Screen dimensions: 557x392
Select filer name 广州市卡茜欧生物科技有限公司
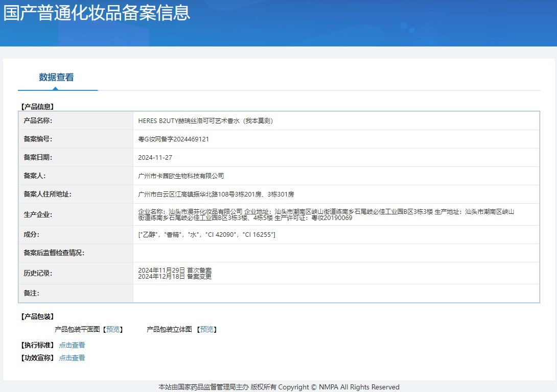(181, 176)
